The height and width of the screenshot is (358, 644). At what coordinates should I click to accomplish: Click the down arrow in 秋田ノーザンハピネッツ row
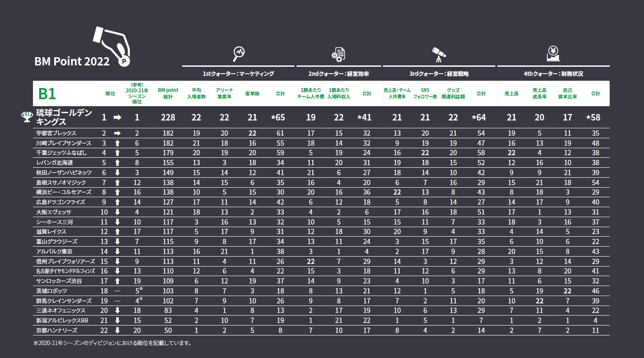pos(117,172)
